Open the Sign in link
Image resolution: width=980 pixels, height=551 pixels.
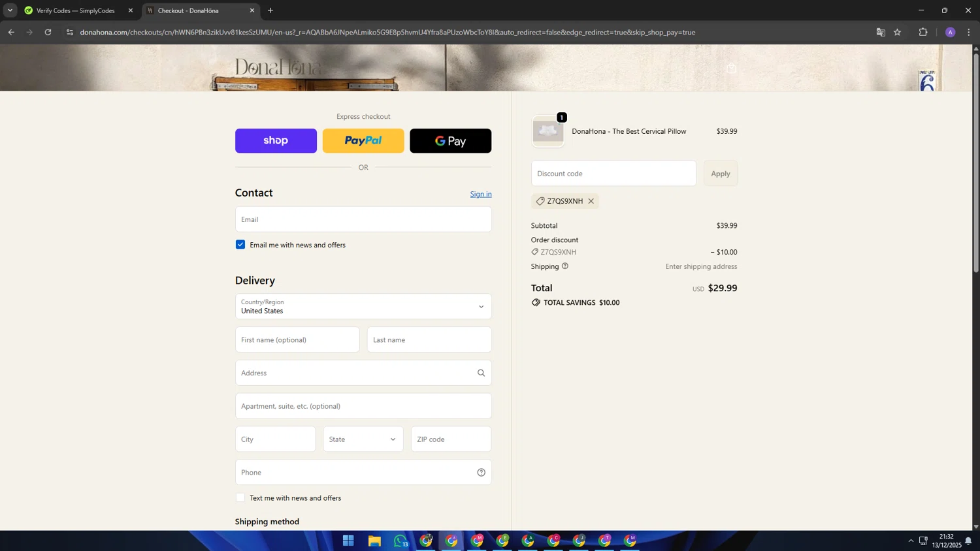[x=481, y=194]
